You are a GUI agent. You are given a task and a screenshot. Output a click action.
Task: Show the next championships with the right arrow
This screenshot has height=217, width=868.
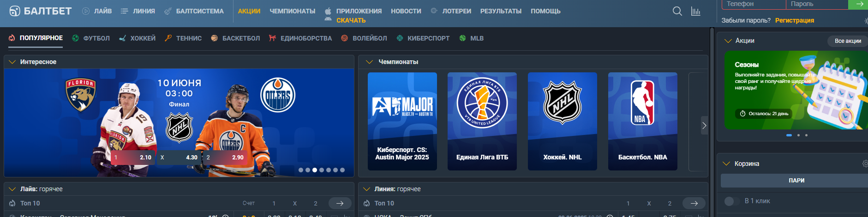[x=704, y=125]
